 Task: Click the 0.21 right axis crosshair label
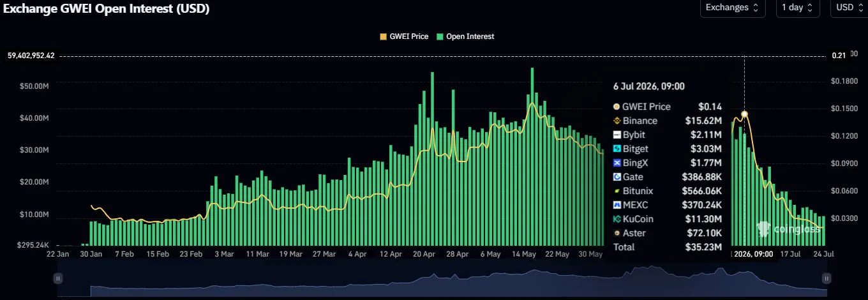(x=839, y=56)
